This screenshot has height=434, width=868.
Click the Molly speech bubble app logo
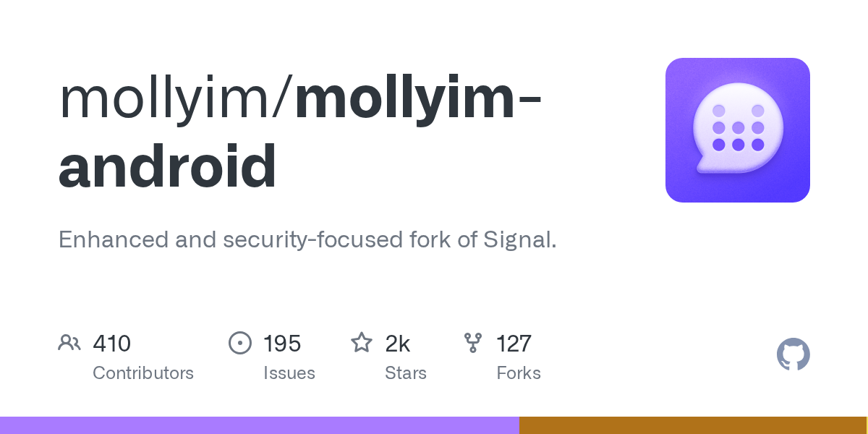[737, 130]
